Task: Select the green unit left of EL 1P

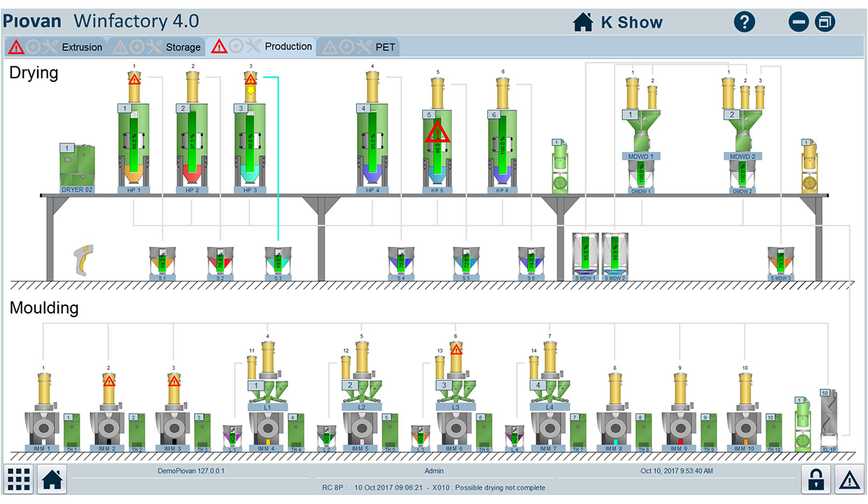Action: click(802, 425)
